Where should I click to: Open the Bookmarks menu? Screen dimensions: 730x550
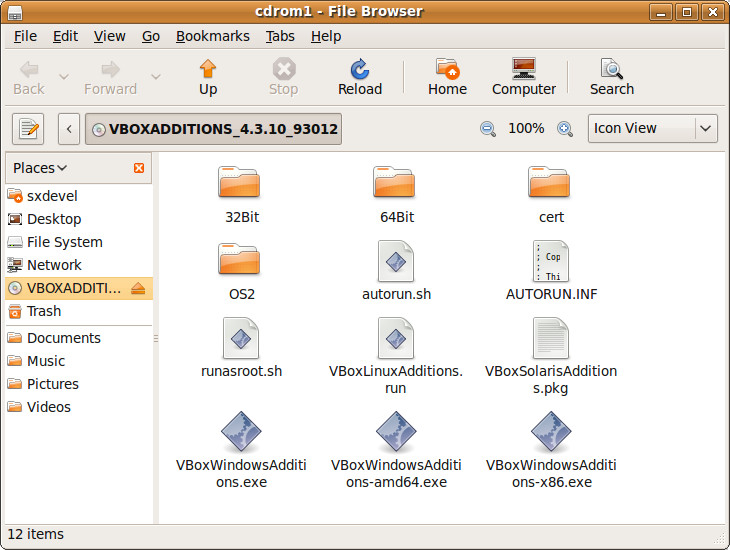pyautogui.click(x=213, y=36)
